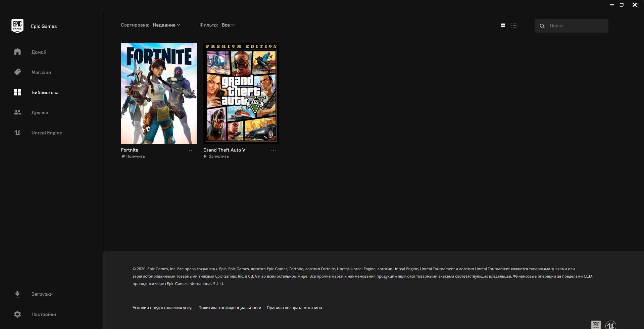
Task: Open Условия предоставления услуг link
Action: coord(163,307)
